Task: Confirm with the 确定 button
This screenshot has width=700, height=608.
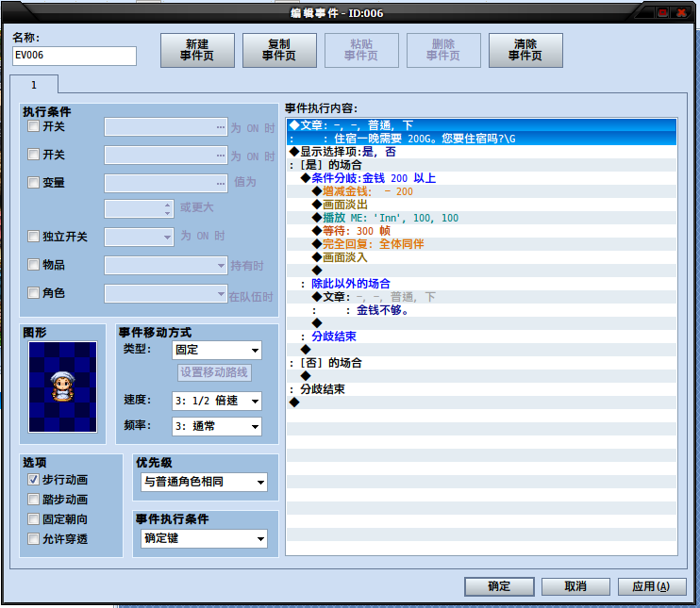Action: [x=499, y=586]
